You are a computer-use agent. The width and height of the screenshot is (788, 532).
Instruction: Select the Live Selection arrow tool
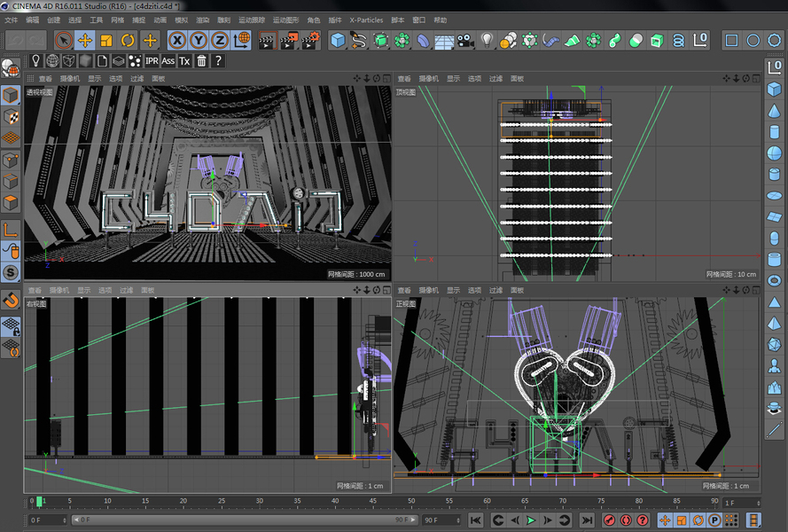click(x=64, y=40)
